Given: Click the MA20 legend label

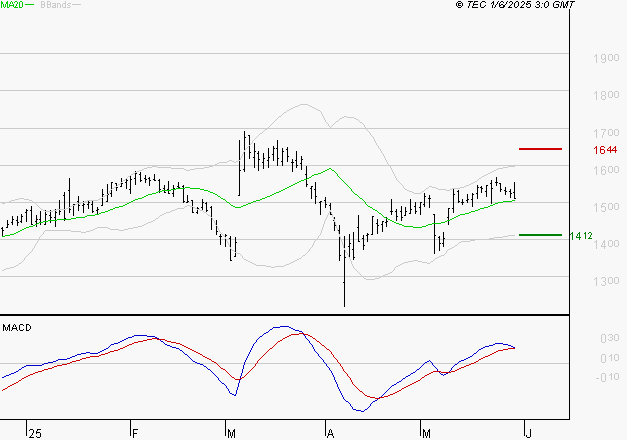Looking at the screenshot, I should 12,5.
